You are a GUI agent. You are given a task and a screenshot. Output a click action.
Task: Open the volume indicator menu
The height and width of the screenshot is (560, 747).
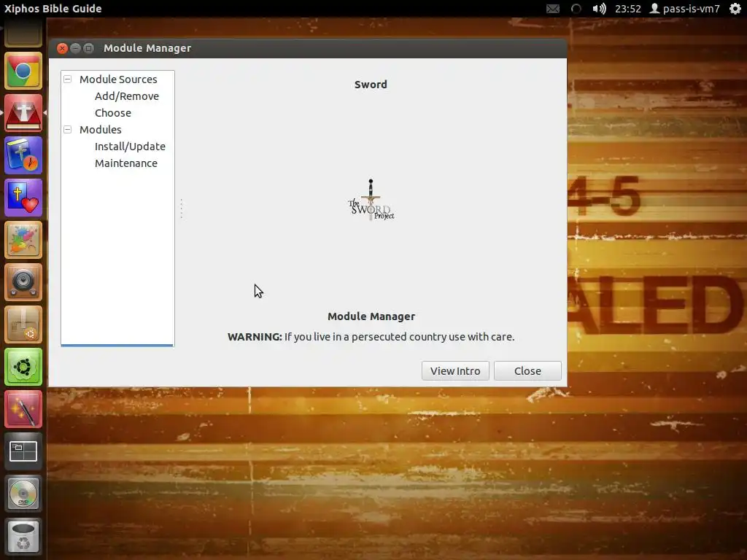tap(599, 9)
